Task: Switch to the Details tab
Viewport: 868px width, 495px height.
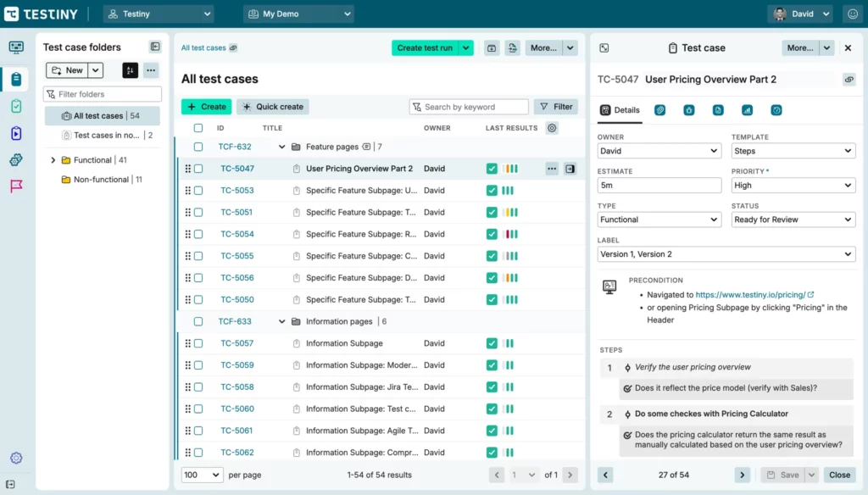Action: [x=620, y=110]
